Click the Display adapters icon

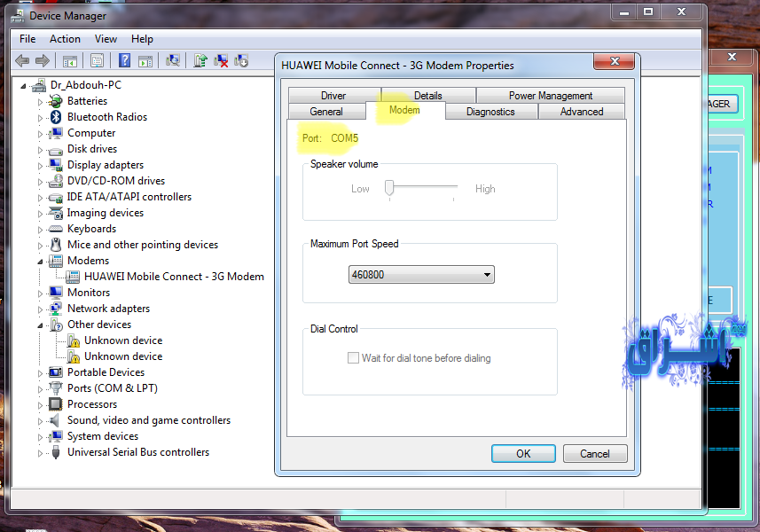click(56, 165)
